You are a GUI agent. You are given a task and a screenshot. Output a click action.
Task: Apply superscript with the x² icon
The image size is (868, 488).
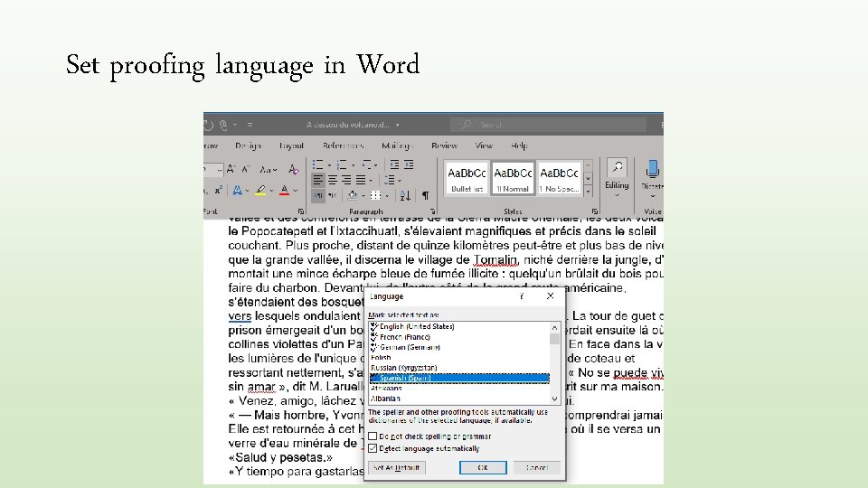click(x=218, y=191)
